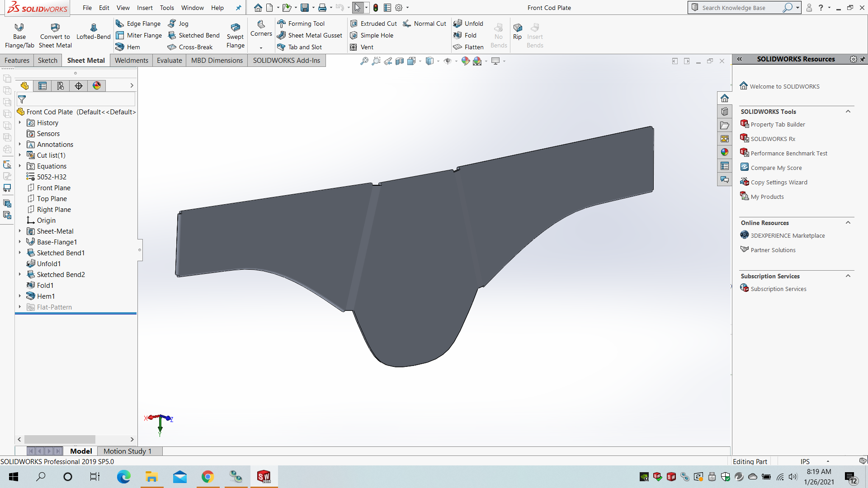Expand the History tree node

(20, 122)
